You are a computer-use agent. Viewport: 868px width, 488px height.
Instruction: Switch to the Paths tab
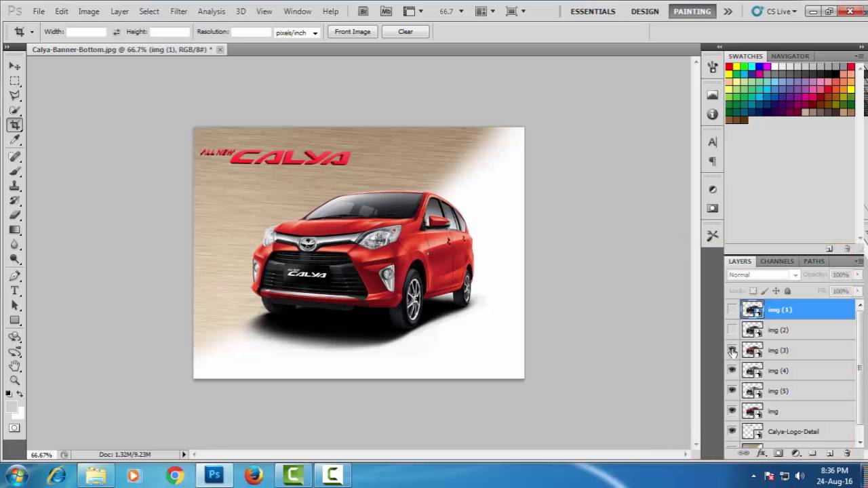814,261
